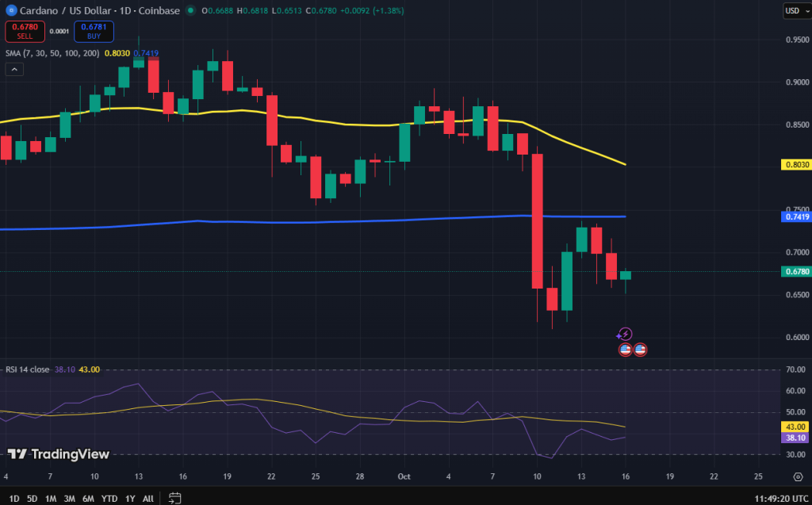The width and height of the screenshot is (812, 505).
Task: Click the green market status dot
Action: point(190,10)
